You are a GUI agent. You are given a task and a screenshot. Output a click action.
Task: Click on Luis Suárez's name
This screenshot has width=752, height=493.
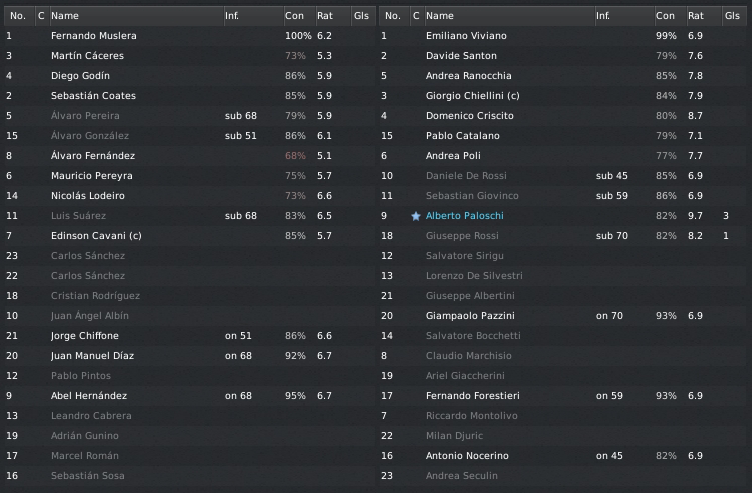(79, 216)
